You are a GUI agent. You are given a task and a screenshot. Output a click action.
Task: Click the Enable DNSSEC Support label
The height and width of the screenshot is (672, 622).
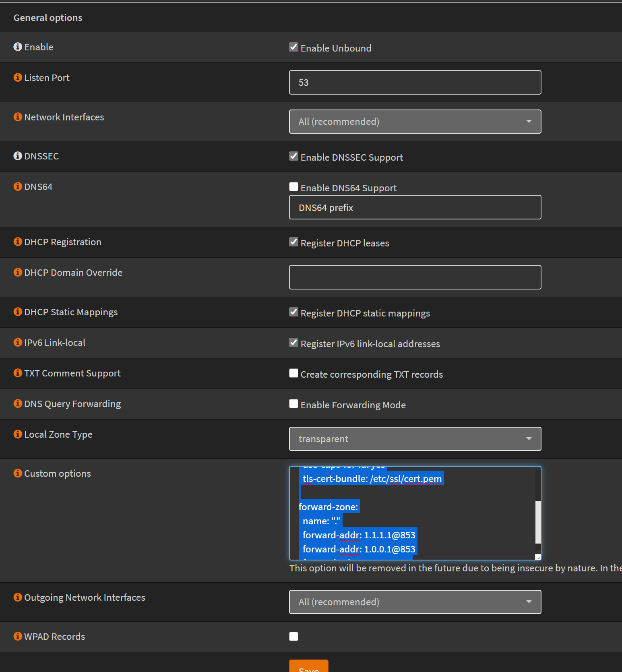click(x=351, y=157)
